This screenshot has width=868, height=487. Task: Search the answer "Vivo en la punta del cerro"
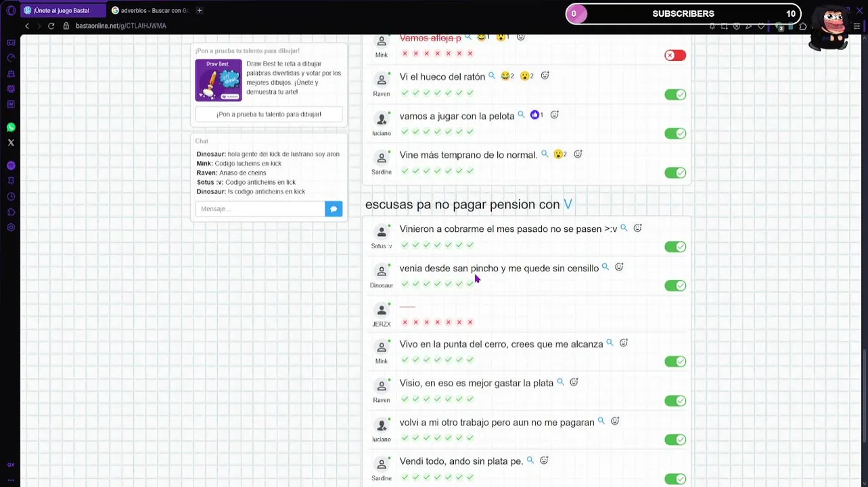610,344
